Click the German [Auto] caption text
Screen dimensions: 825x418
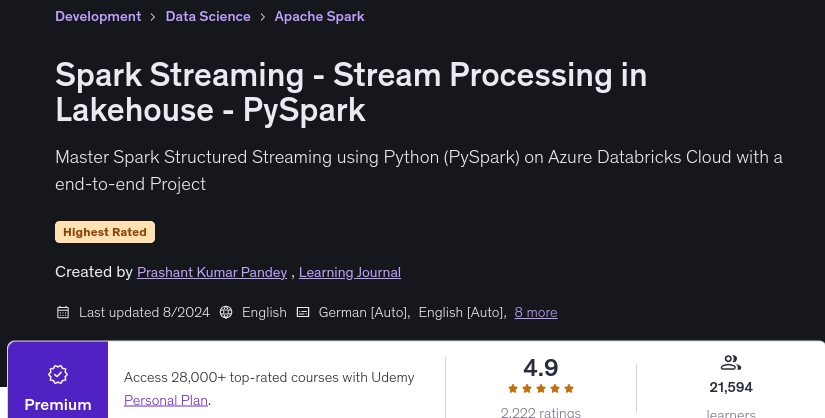point(364,312)
